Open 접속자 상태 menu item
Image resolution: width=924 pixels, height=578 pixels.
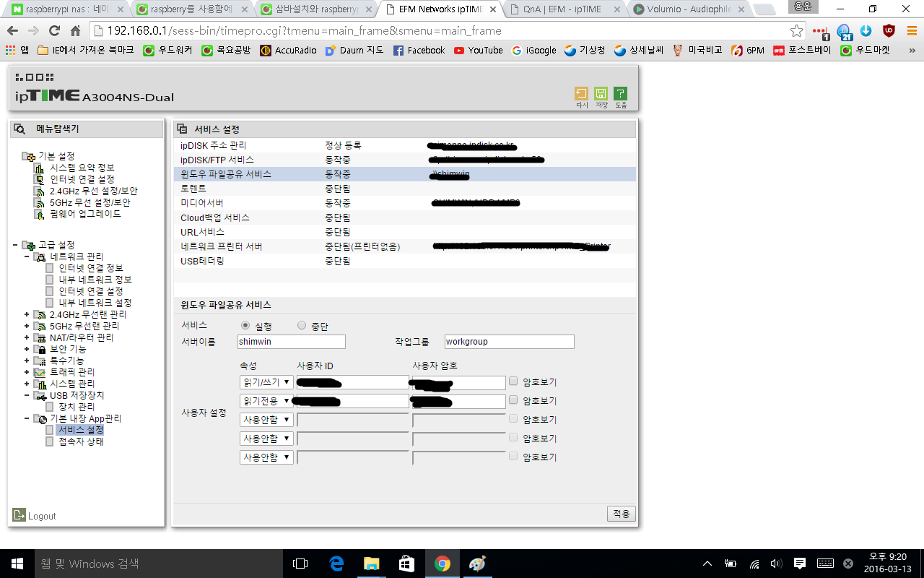tap(81, 441)
